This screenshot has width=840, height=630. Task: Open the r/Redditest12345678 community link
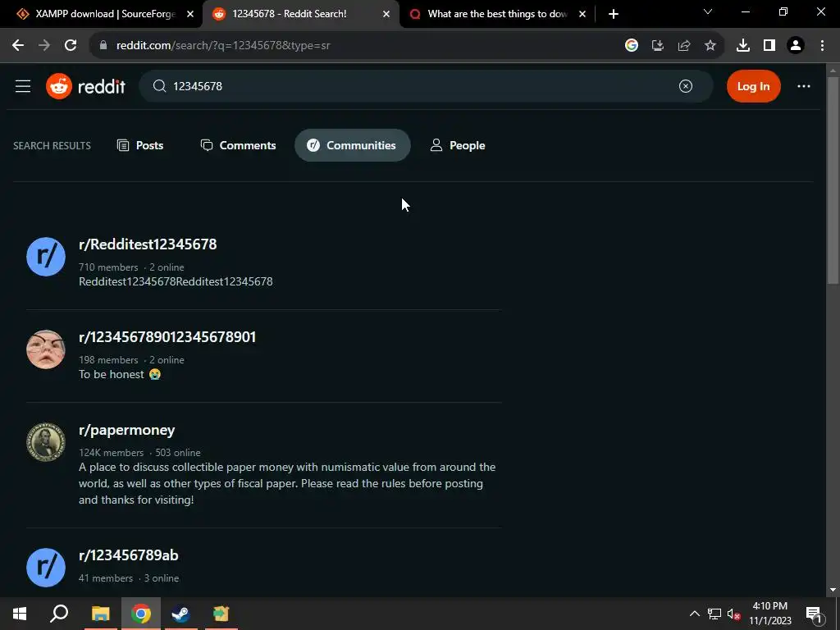pyautogui.click(x=148, y=244)
